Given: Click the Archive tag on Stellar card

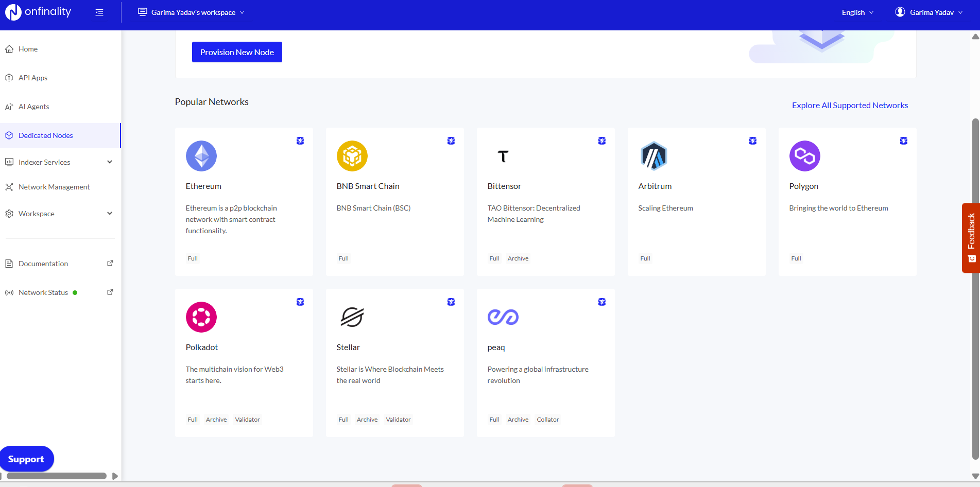Looking at the screenshot, I should 367,420.
